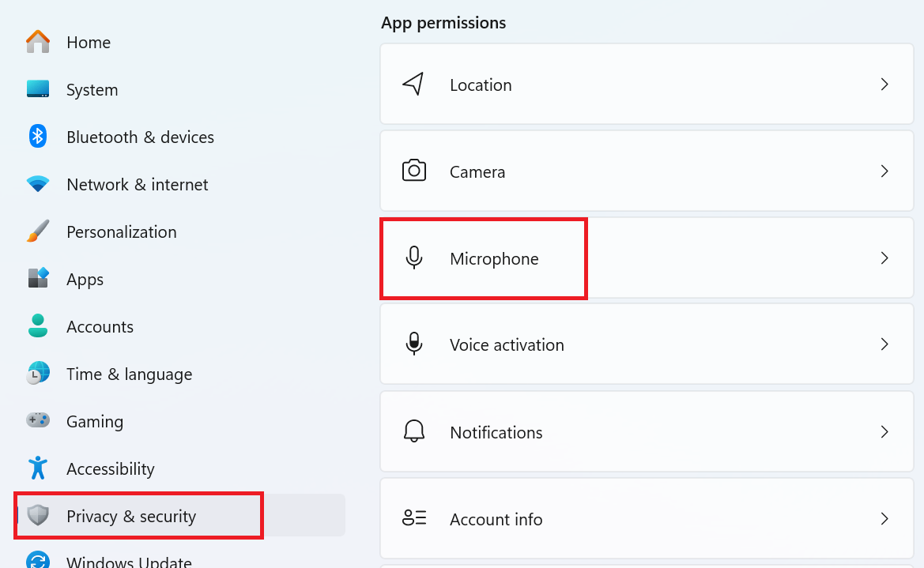Open Windows Update label
924x568 pixels.
click(129, 561)
